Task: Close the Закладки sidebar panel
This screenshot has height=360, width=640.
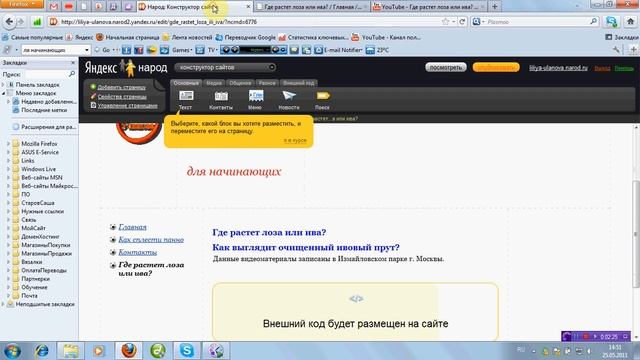Action: (73, 63)
